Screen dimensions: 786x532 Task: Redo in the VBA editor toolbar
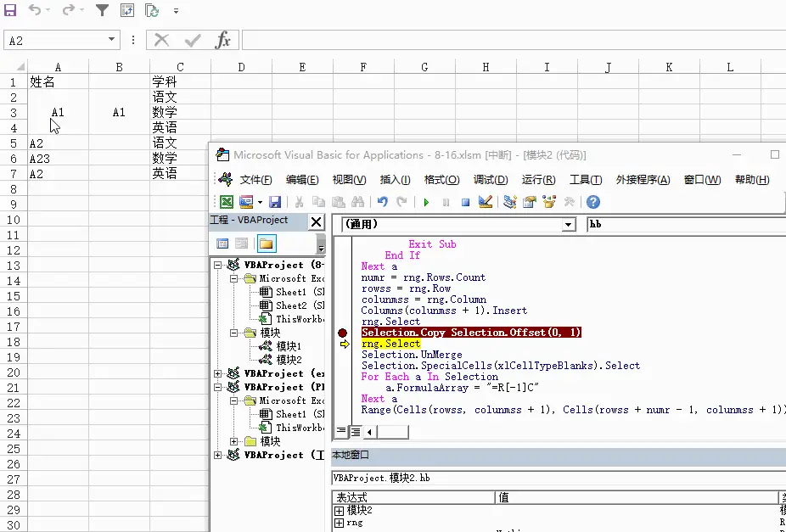pos(401,202)
